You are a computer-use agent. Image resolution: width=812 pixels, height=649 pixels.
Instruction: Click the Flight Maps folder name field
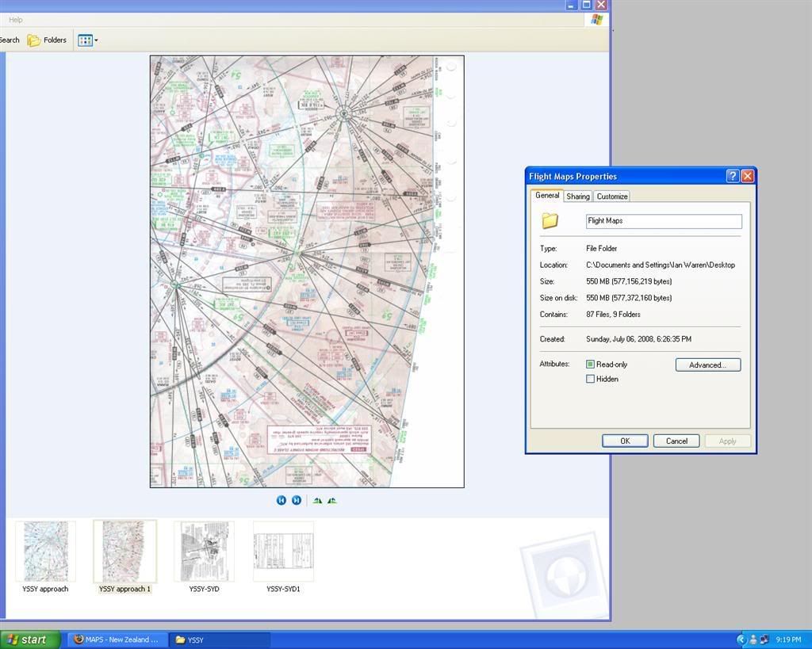point(664,221)
